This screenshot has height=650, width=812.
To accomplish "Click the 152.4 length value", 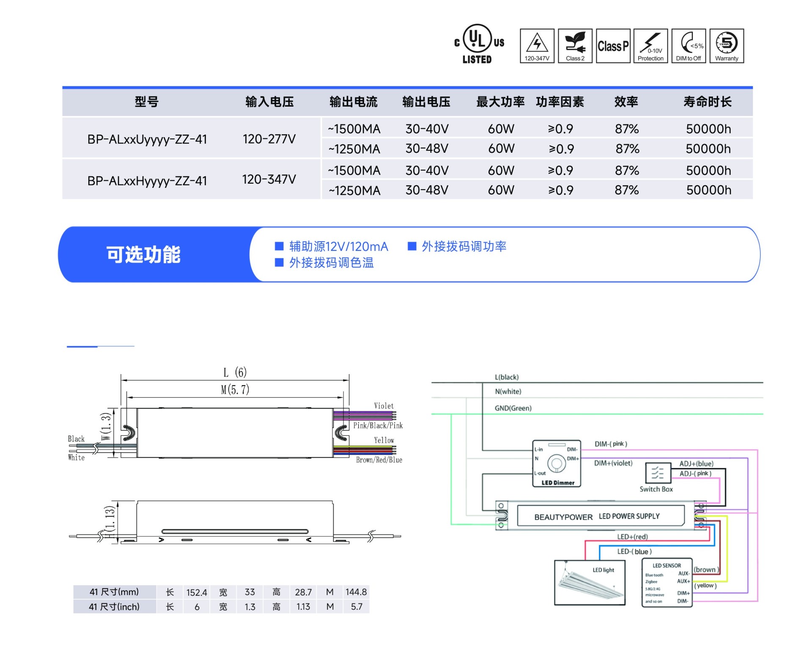I will (197, 592).
